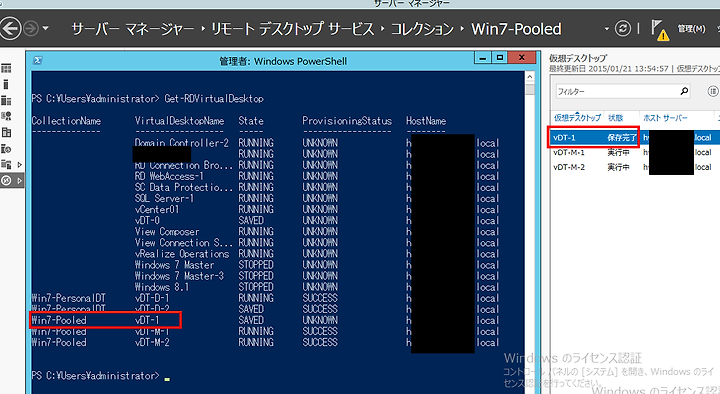Click Domain Controller-2 in the PowerShell output

pyautogui.click(x=181, y=143)
